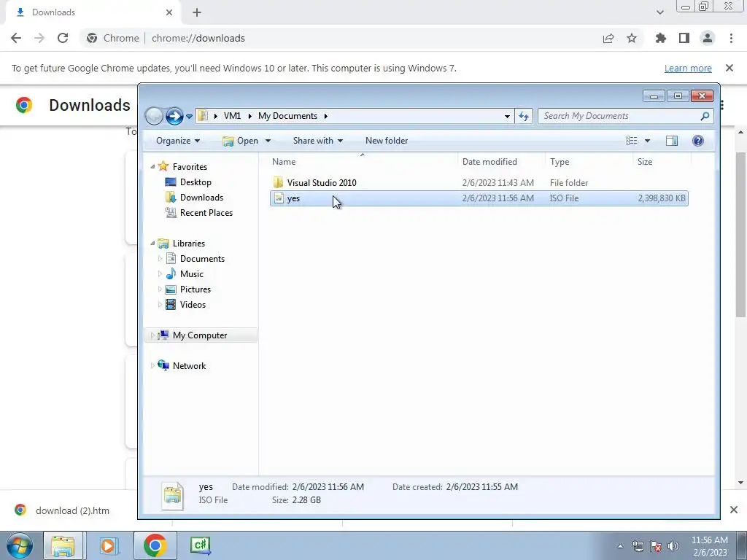The width and height of the screenshot is (747, 560).
Task: Click the 2,398,830 KB size cell
Action: coord(662,198)
